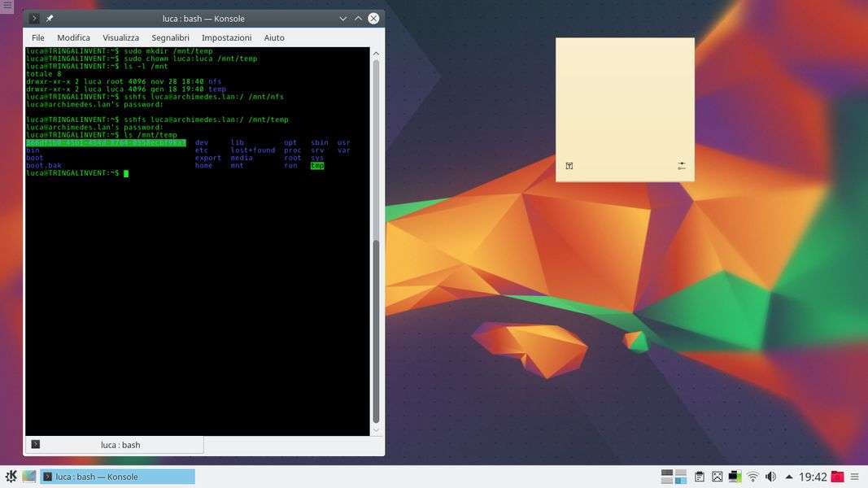The image size is (868, 488).
Task: Open the desktop toolbox hamburger icon
Action: pyautogui.click(x=7, y=6)
